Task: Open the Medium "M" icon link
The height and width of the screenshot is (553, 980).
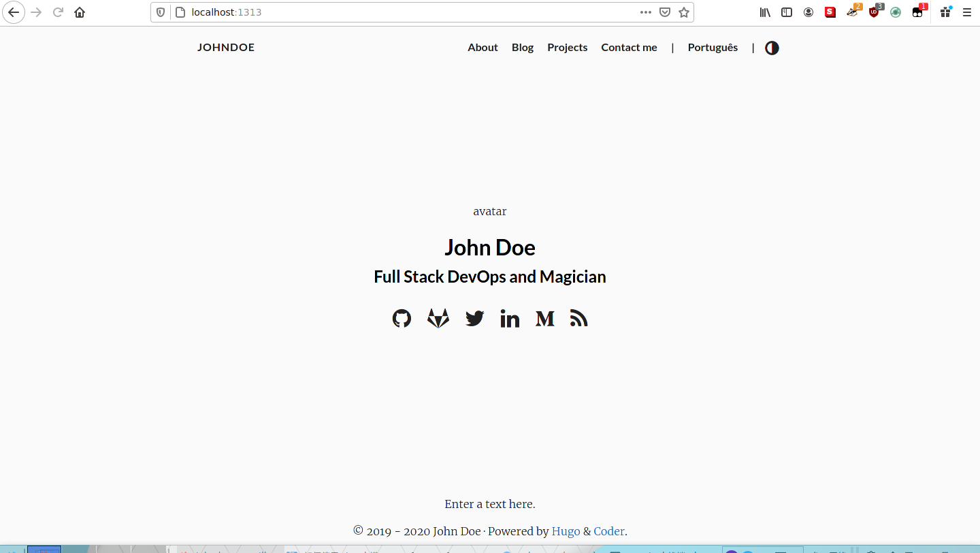Action: click(x=544, y=318)
